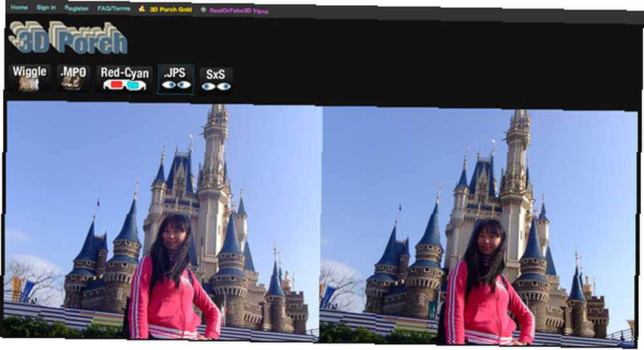
Task: Go to the Sign In page
Action: [x=46, y=8]
